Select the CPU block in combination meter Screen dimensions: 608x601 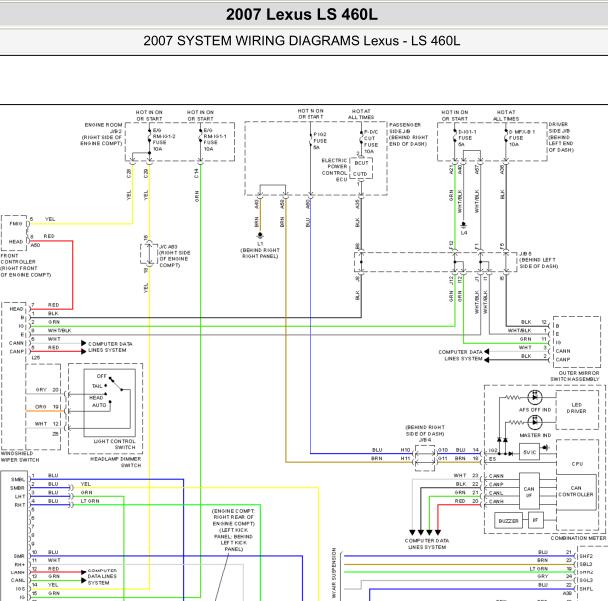click(x=577, y=463)
